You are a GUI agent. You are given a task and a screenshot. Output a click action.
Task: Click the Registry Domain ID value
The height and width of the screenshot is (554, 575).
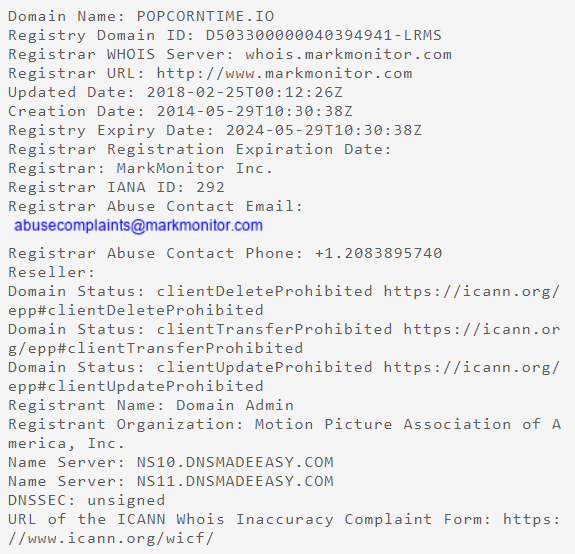[323, 35]
